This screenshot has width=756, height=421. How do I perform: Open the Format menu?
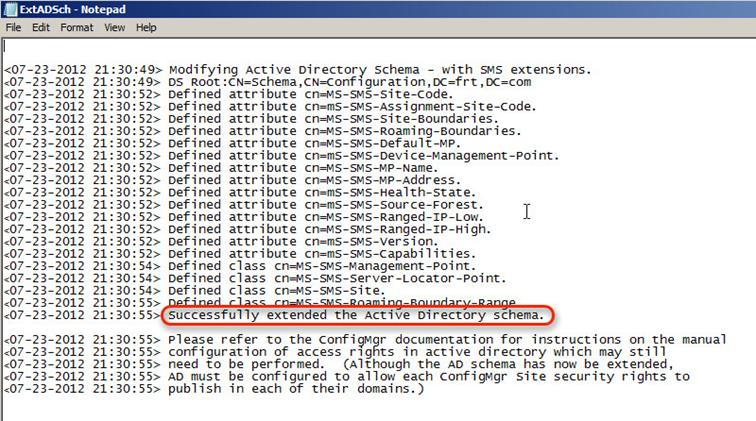[x=77, y=27]
